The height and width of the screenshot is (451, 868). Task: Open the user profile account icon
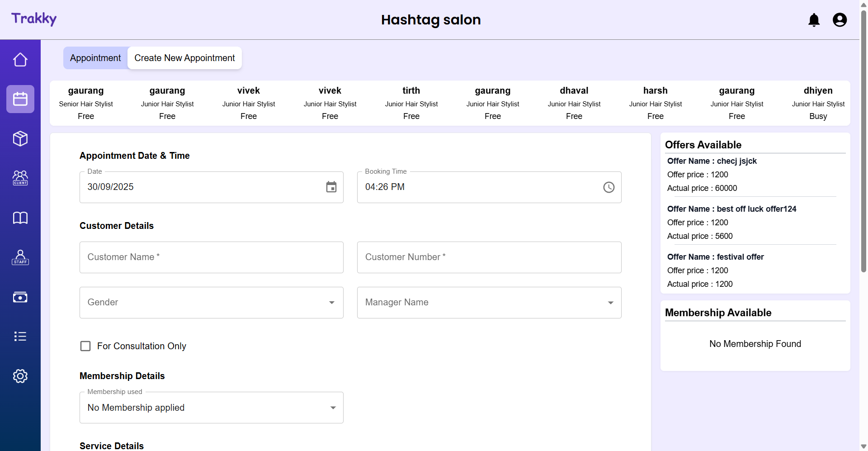pyautogui.click(x=840, y=20)
